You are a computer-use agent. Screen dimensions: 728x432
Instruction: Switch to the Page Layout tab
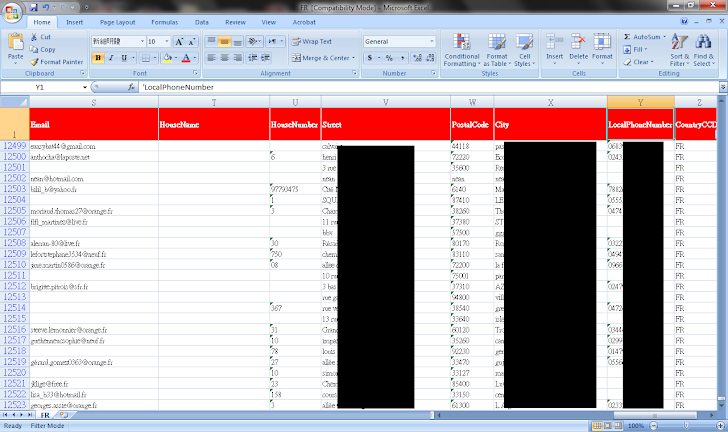(x=118, y=21)
